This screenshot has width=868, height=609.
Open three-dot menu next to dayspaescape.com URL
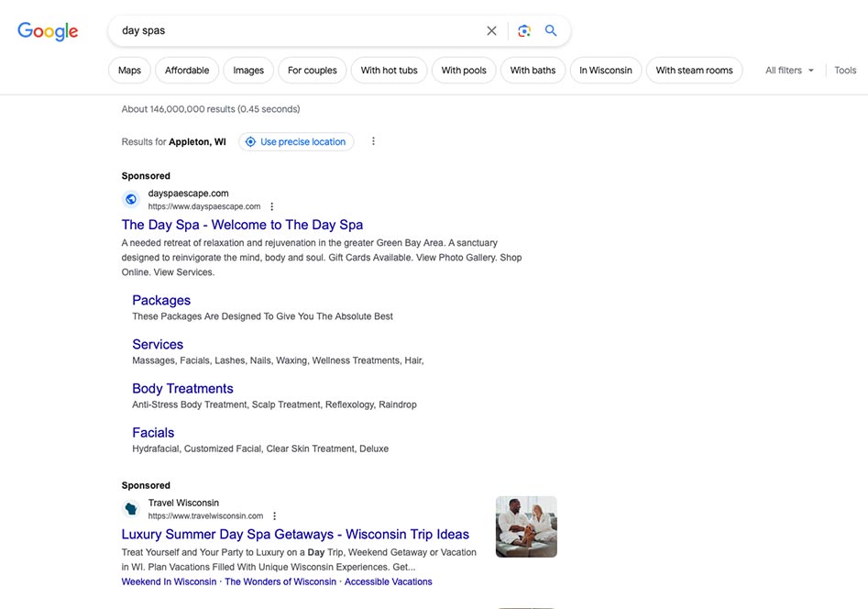tap(272, 206)
